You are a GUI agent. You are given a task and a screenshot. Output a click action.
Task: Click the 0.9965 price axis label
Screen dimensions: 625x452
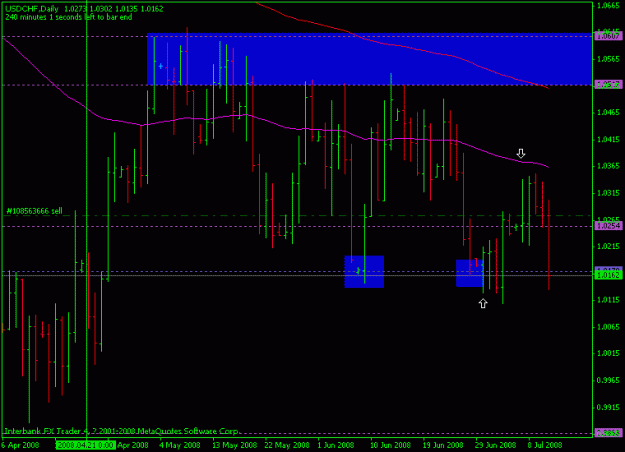[608, 380]
